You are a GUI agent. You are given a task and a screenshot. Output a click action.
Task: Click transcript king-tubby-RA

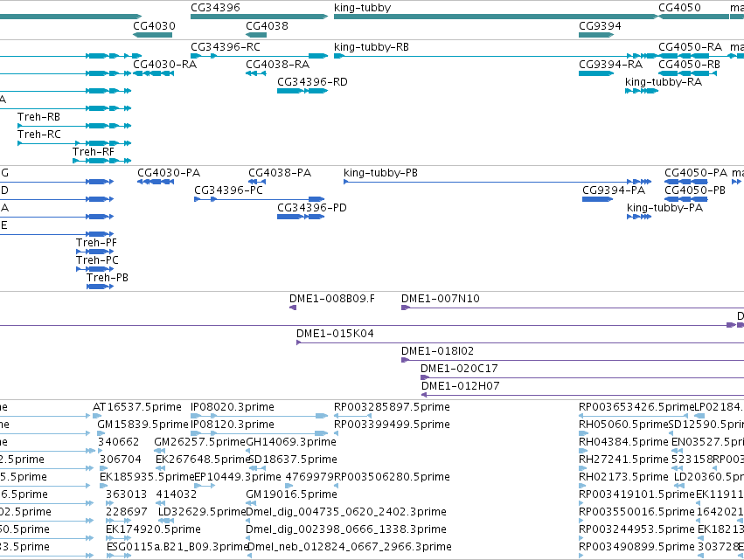pos(642,91)
